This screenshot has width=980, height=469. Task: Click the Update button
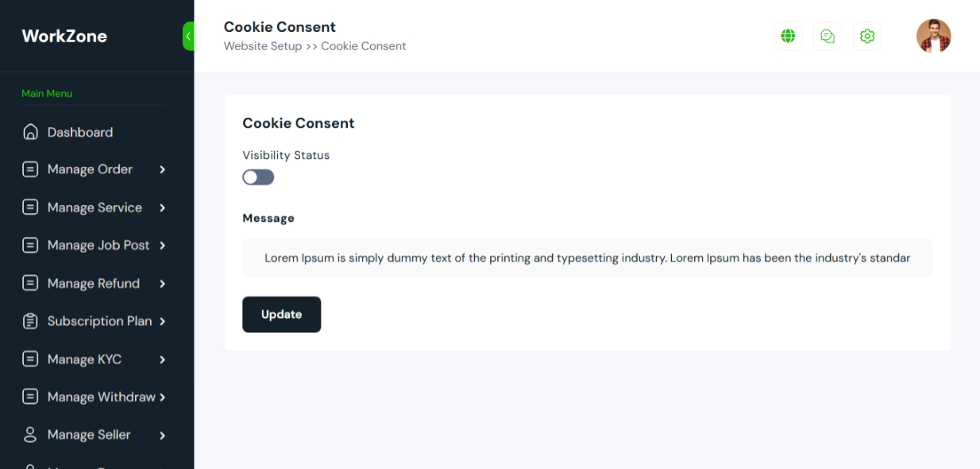pyautogui.click(x=281, y=314)
